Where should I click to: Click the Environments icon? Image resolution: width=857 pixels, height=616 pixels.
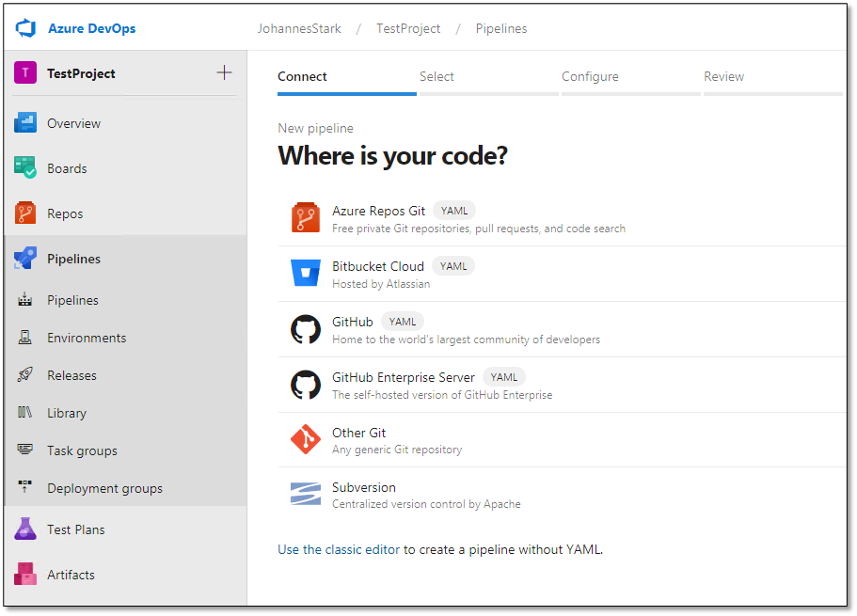(25, 338)
